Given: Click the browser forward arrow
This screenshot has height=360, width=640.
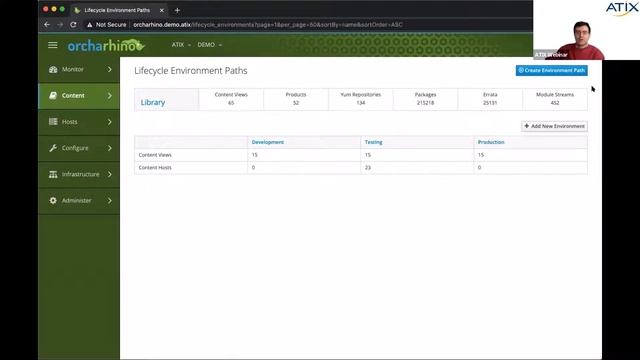Looking at the screenshot, I should click(x=60, y=24).
